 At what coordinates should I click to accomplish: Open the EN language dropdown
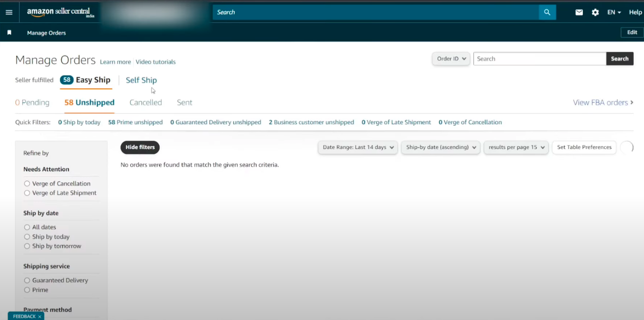pos(614,12)
